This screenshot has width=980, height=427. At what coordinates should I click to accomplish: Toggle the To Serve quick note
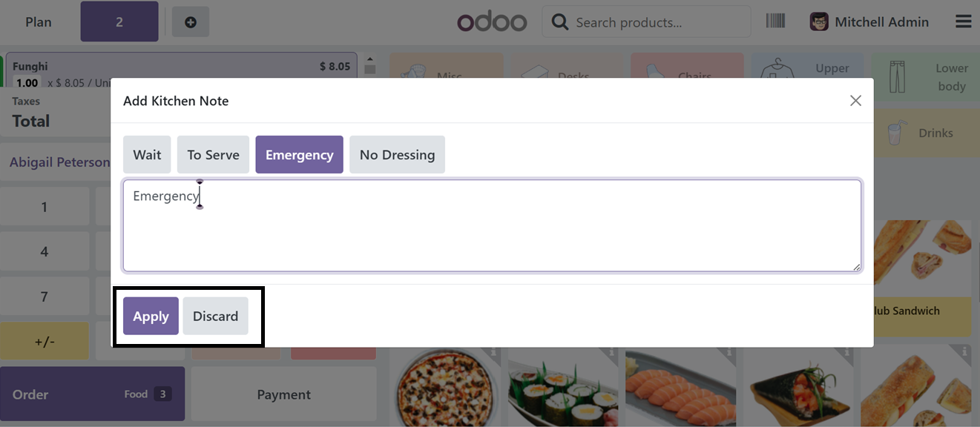213,154
